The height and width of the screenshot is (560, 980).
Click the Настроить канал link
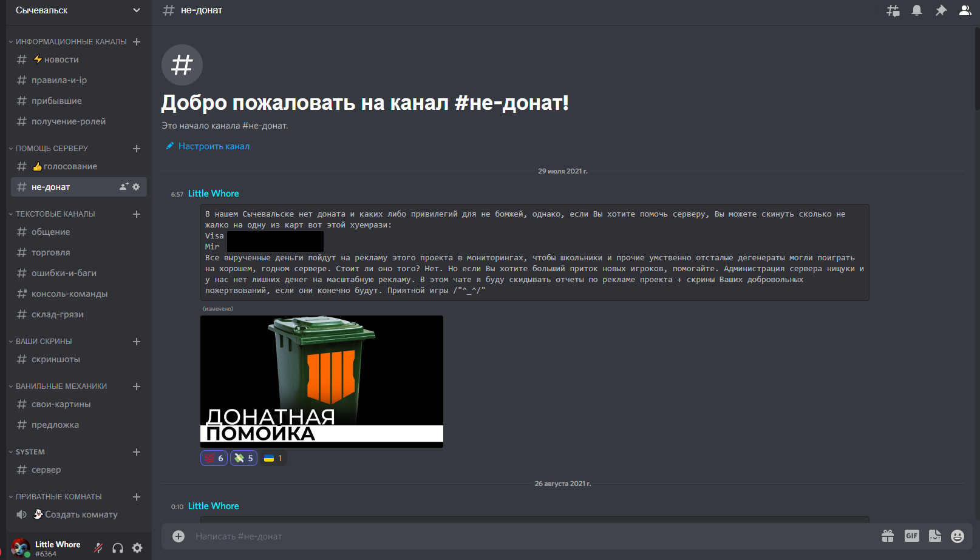pos(208,146)
